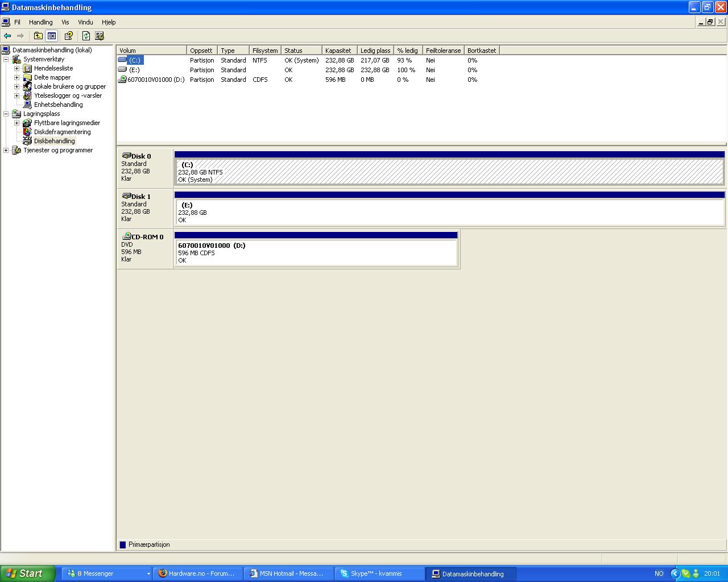
Task: Expand the Delte mapper tree node
Action: pyautogui.click(x=17, y=77)
